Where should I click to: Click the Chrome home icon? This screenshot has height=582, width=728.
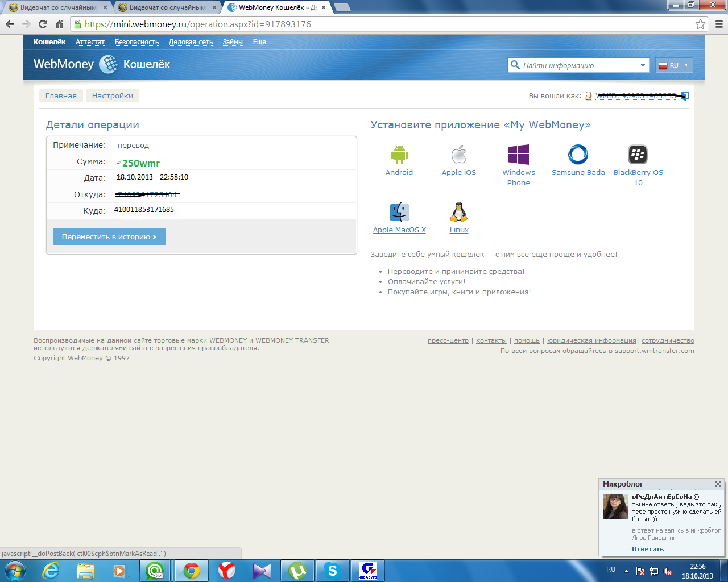[59, 24]
